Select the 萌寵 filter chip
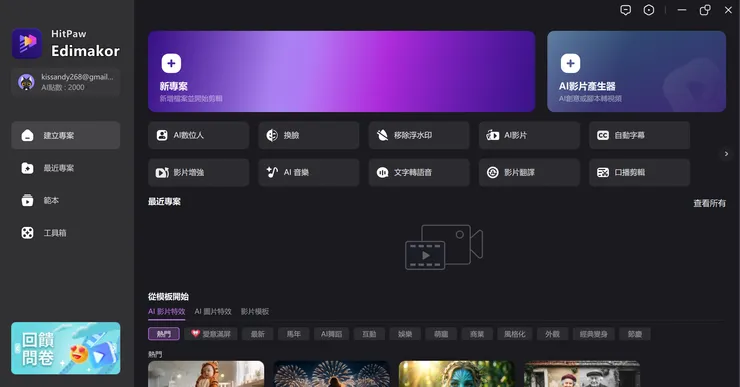Viewport: 740px width, 387px height. pyautogui.click(x=441, y=334)
